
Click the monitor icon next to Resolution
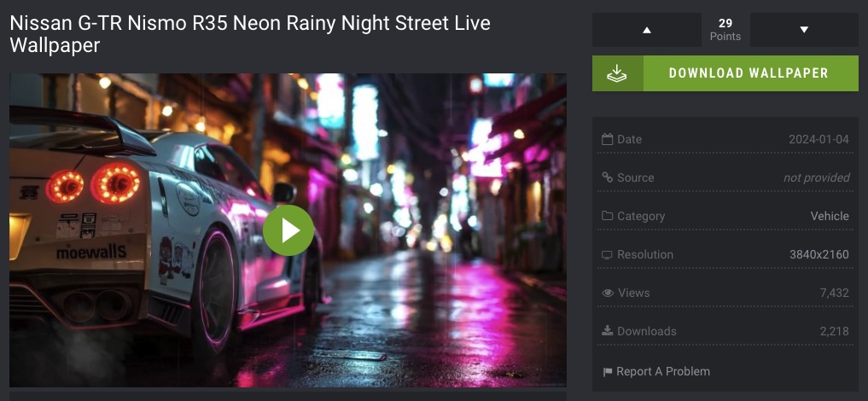click(x=608, y=254)
